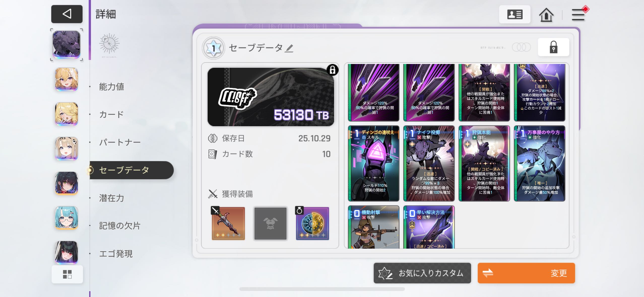
Task: Toggle the padlock lock button on save data
Action: pos(553,47)
